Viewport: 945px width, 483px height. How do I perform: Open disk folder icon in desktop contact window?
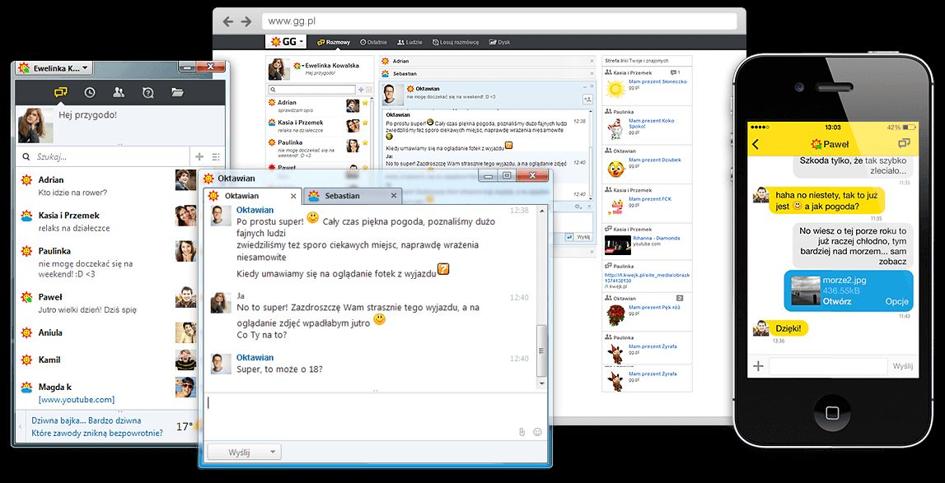point(177,92)
